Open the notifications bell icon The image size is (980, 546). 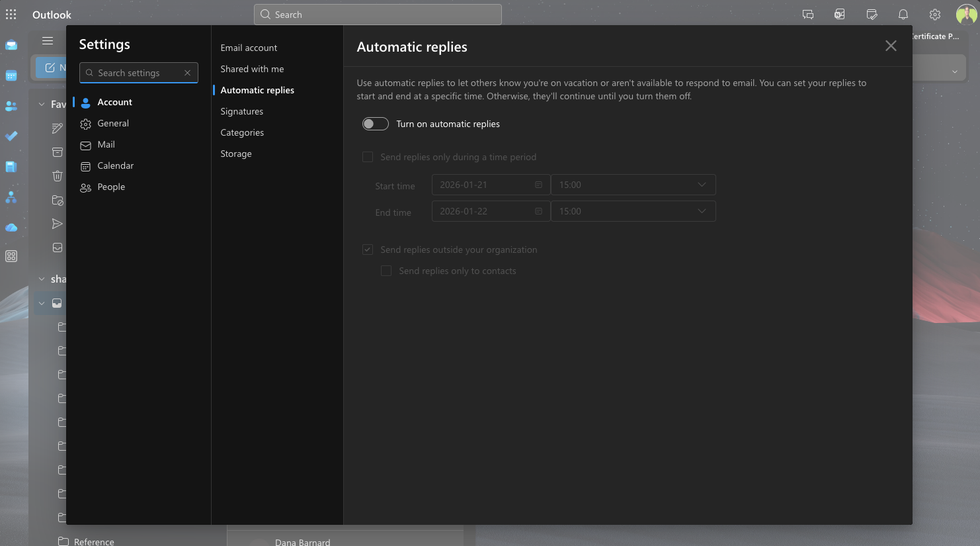[903, 15]
